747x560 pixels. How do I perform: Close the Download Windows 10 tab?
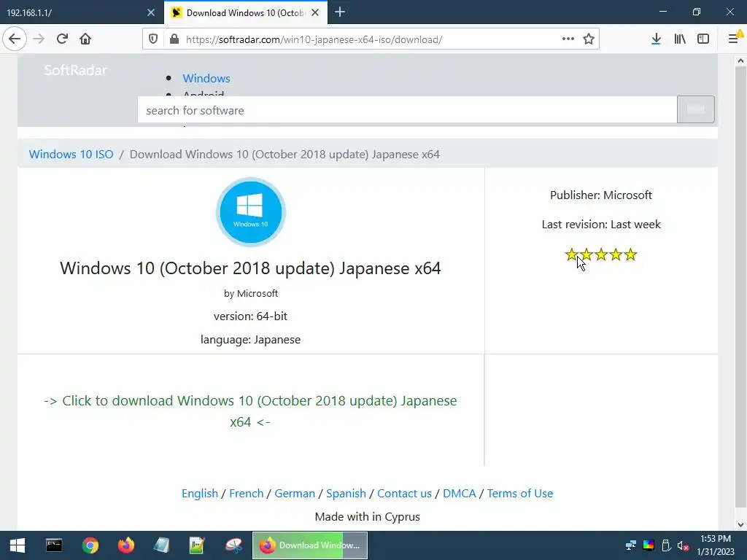[315, 13]
